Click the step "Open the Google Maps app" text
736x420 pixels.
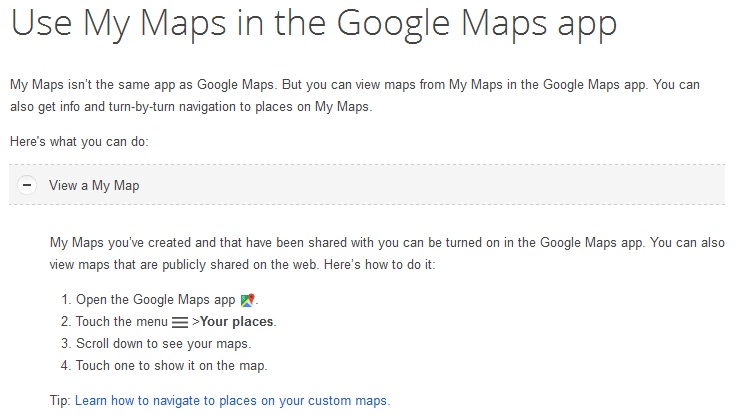pos(155,299)
